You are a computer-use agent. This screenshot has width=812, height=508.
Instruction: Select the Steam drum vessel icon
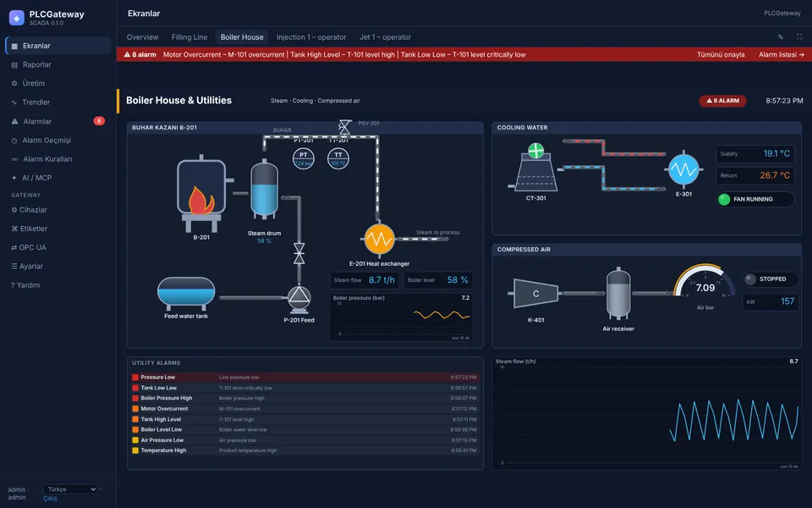pyautogui.click(x=264, y=188)
